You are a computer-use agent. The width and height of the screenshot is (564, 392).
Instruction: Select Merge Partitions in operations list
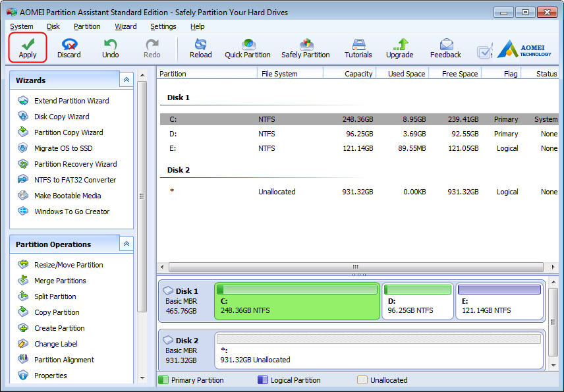pyautogui.click(x=60, y=281)
